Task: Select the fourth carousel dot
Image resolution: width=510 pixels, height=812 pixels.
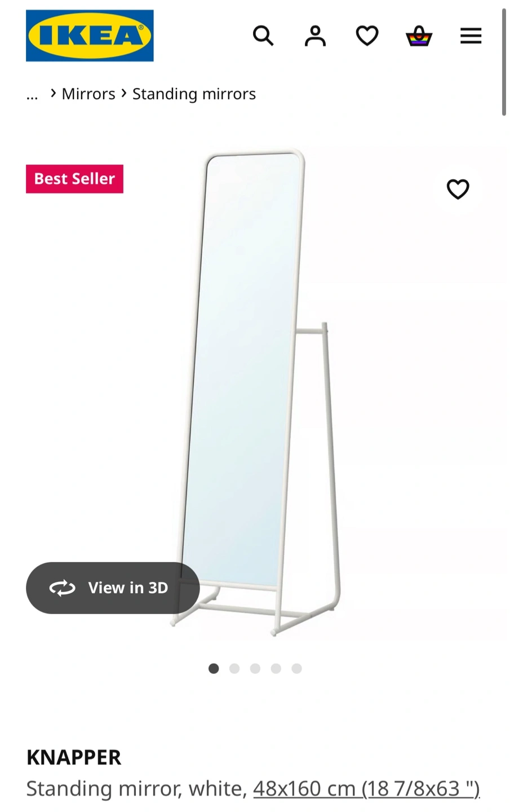Action: (x=276, y=668)
